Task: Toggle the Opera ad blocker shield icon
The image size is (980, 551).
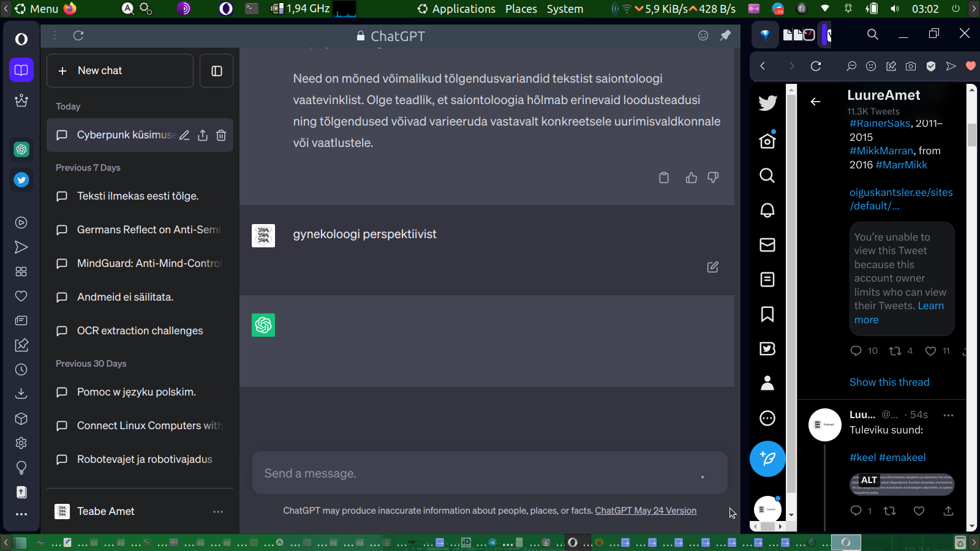Action: (x=931, y=66)
